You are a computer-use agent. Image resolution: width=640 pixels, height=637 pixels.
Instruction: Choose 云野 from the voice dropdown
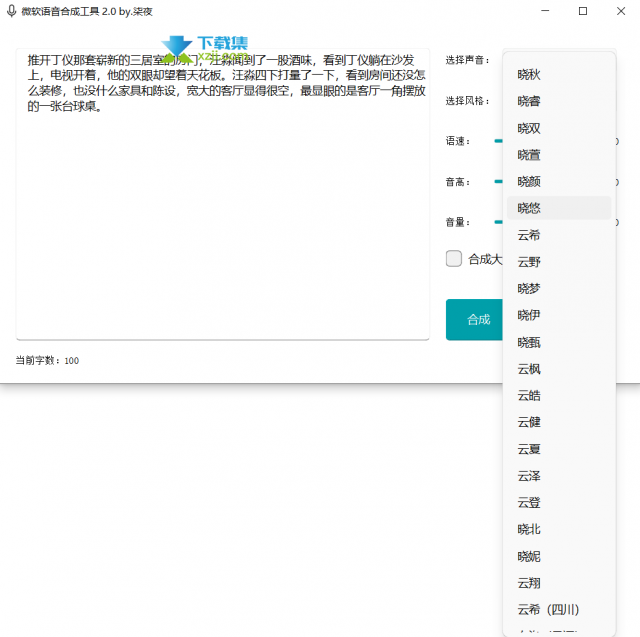click(x=559, y=262)
